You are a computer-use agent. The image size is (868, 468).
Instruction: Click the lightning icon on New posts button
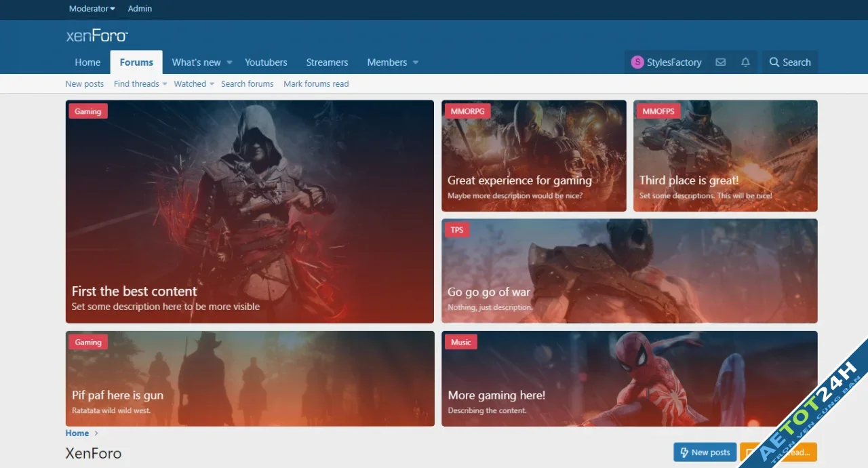[x=683, y=452]
